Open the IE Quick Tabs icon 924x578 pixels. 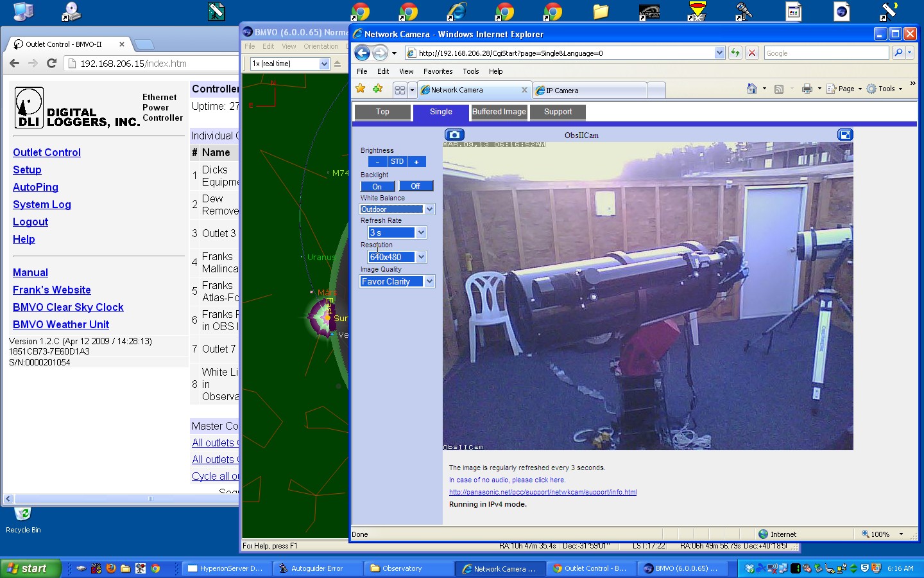click(400, 90)
